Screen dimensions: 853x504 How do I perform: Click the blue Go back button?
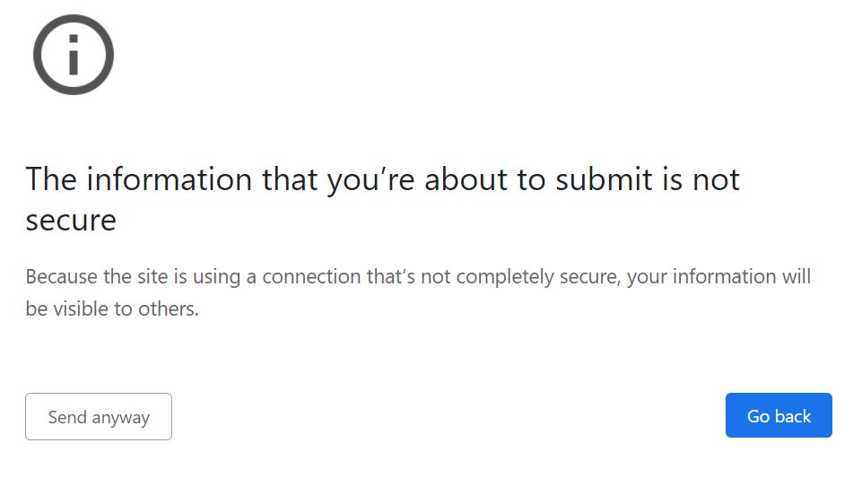[779, 416]
